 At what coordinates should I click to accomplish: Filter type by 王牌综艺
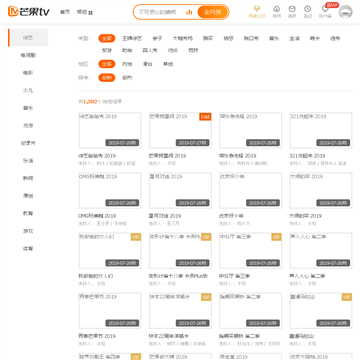pos(132,38)
